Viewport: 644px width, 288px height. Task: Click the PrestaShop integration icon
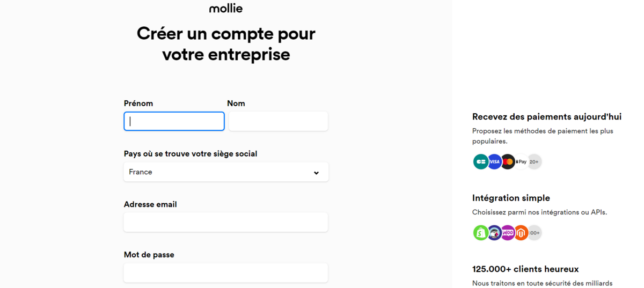coord(494,233)
